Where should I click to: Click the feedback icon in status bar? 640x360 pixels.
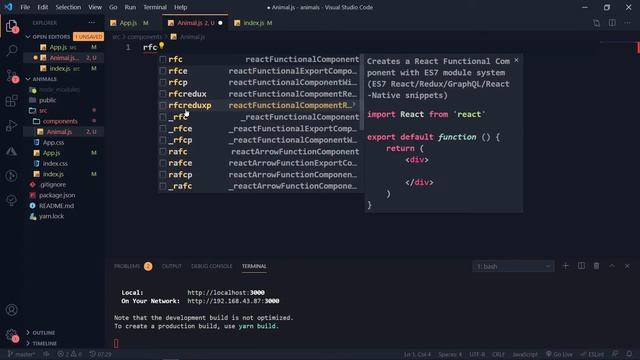[x=615, y=354]
